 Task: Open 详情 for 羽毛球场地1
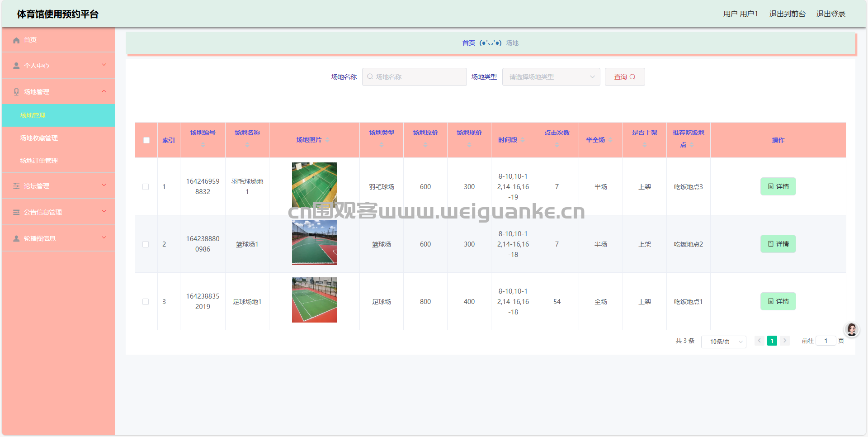778,186
